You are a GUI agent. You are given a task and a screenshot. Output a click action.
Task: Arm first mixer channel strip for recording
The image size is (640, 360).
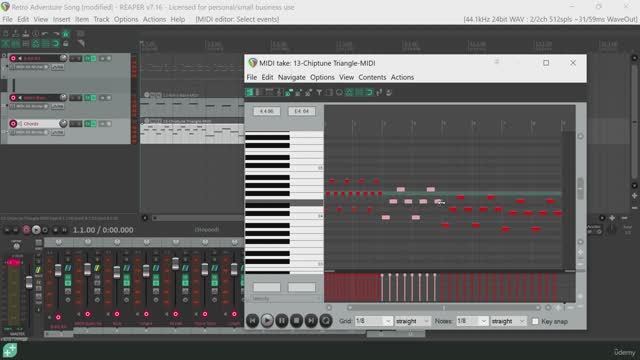[58, 317]
